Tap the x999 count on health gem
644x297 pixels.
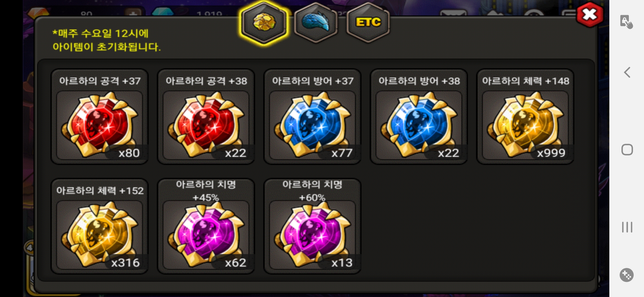[551, 153]
